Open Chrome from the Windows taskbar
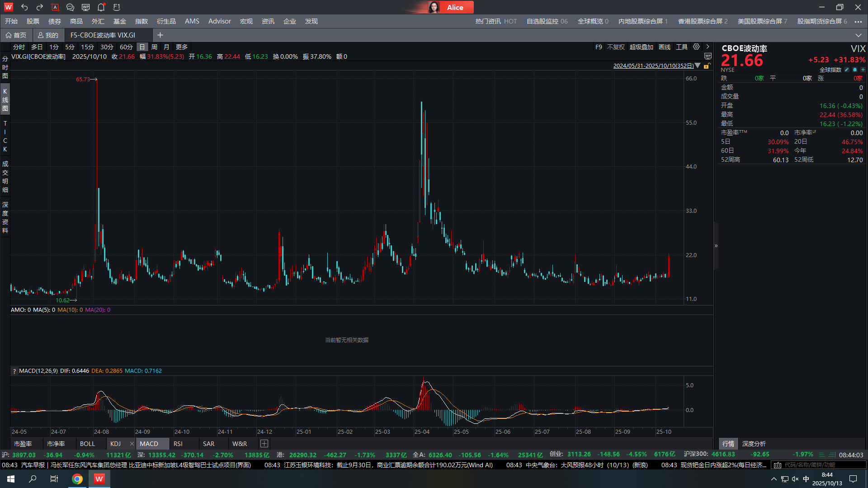Viewport: 868px width, 488px height. coord(77,479)
